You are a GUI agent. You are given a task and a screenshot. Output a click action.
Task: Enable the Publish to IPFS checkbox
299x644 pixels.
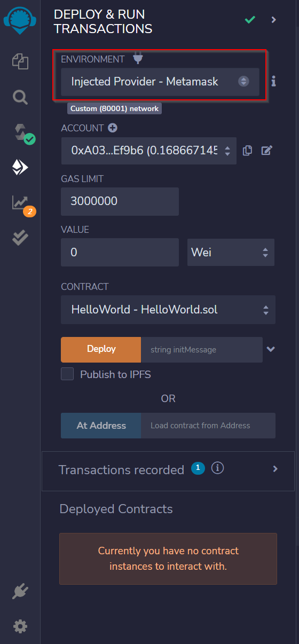[67, 374]
